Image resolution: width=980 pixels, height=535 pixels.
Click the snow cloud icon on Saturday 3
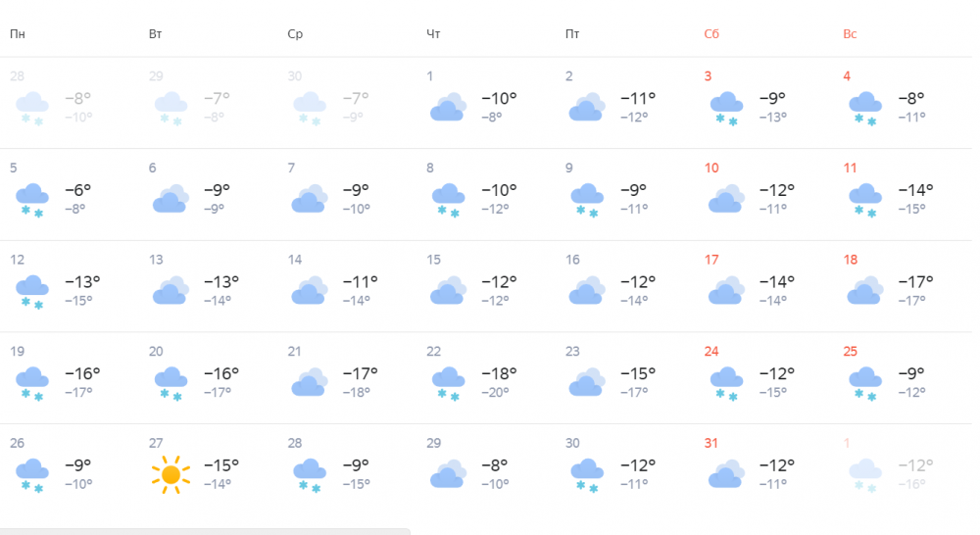click(x=726, y=108)
